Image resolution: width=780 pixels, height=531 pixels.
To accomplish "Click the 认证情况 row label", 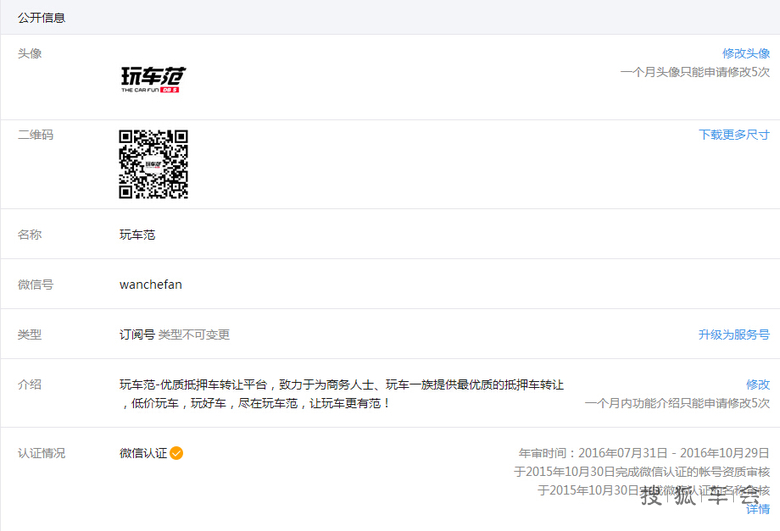I will [42, 453].
